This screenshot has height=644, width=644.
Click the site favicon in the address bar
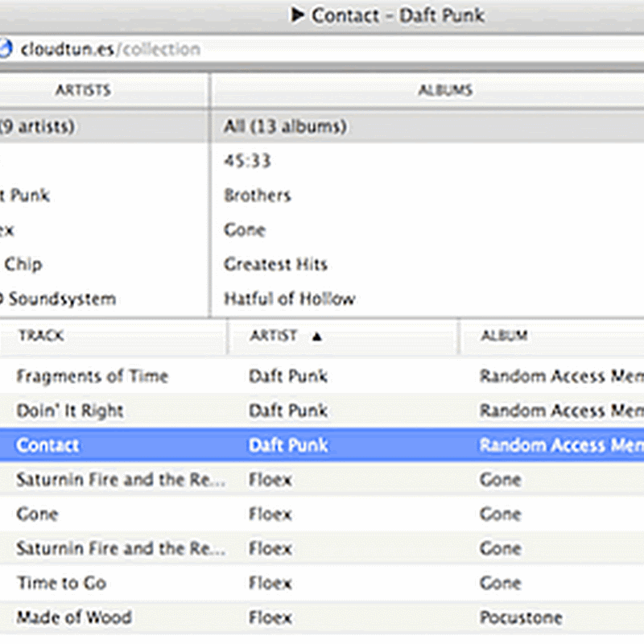pyautogui.click(x=3, y=49)
